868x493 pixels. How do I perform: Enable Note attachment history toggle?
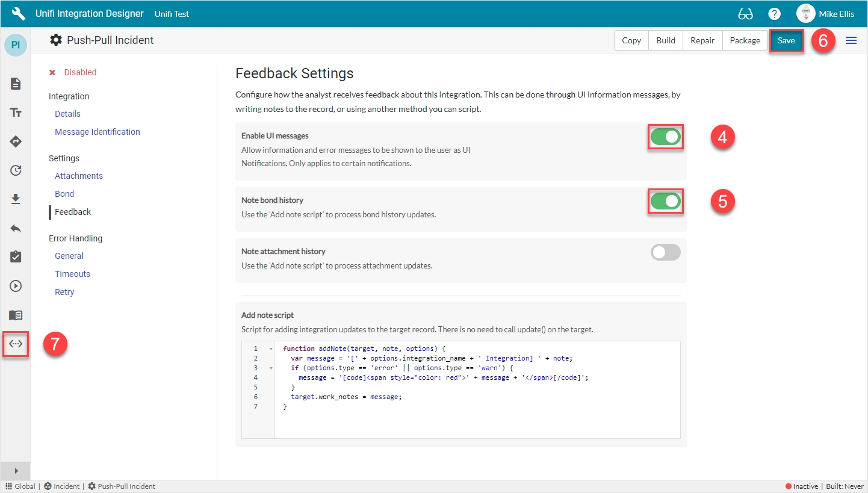[x=665, y=252]
